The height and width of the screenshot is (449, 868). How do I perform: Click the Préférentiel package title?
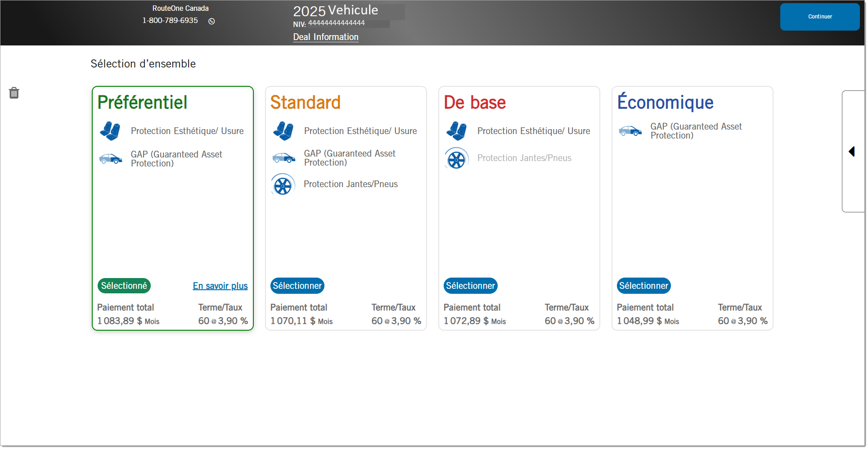coord(142,103)
